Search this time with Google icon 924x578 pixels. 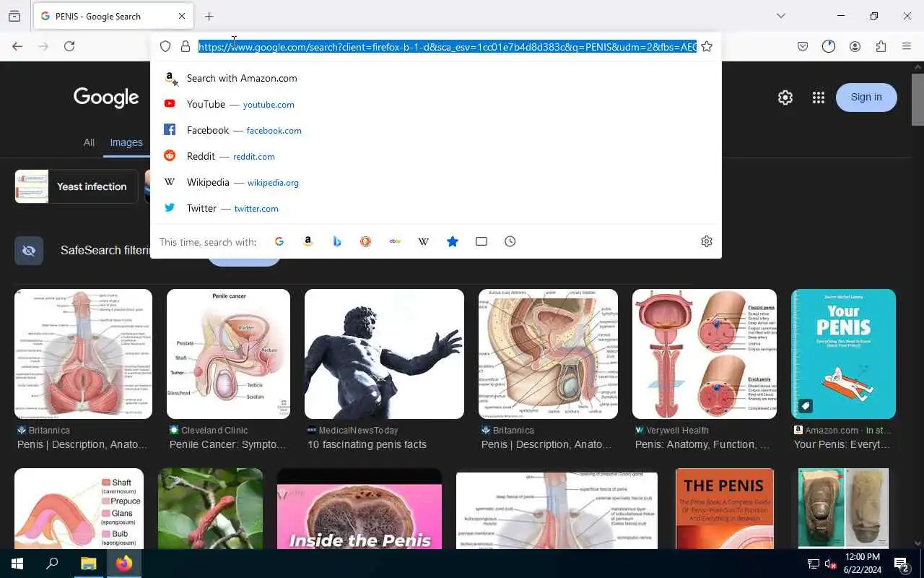(x=279, y=241)
